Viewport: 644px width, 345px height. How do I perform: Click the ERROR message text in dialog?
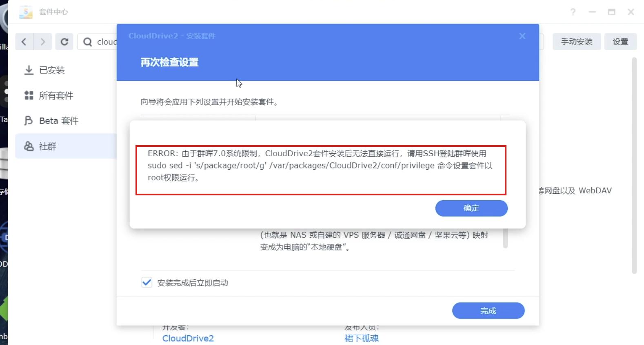click(320, 166)
